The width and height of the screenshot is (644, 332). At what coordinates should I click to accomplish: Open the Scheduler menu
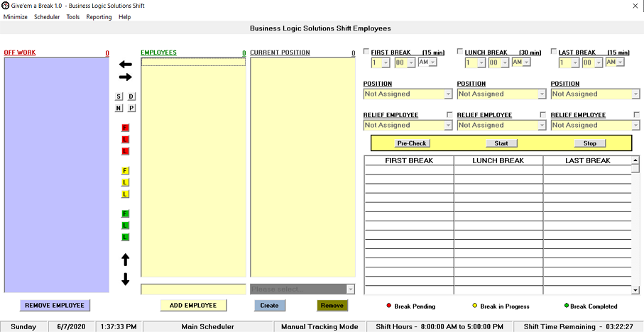[x=47, y=17]
